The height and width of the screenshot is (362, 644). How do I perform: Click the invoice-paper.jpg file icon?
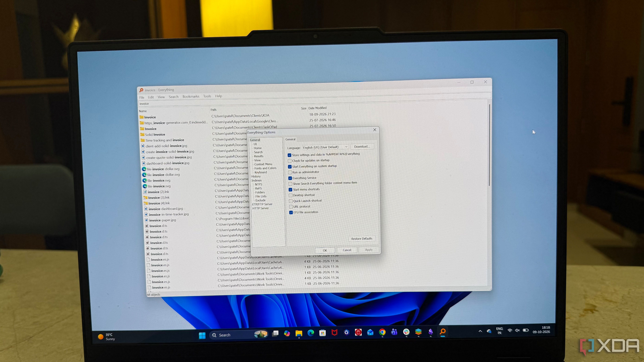point(147,220)
